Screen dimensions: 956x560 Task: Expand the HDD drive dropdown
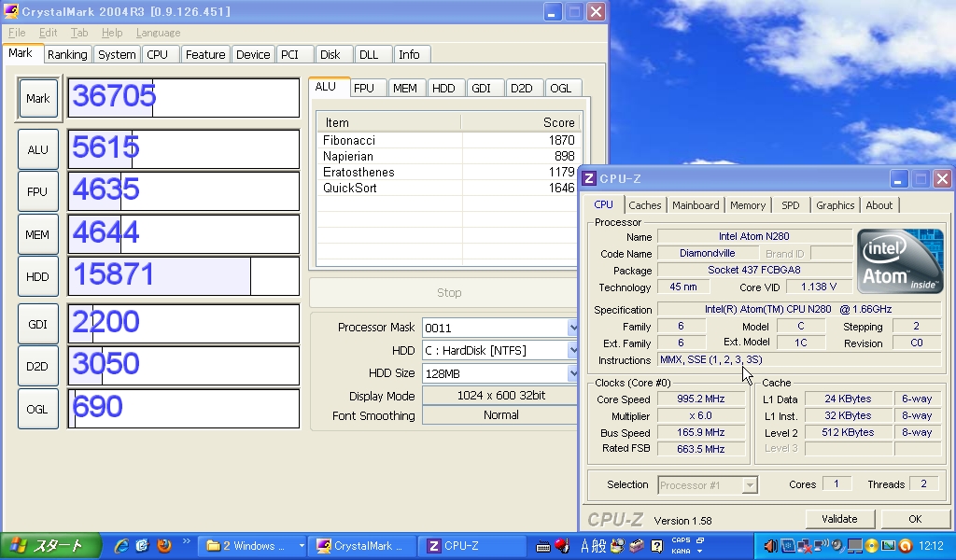click(573, 350)
